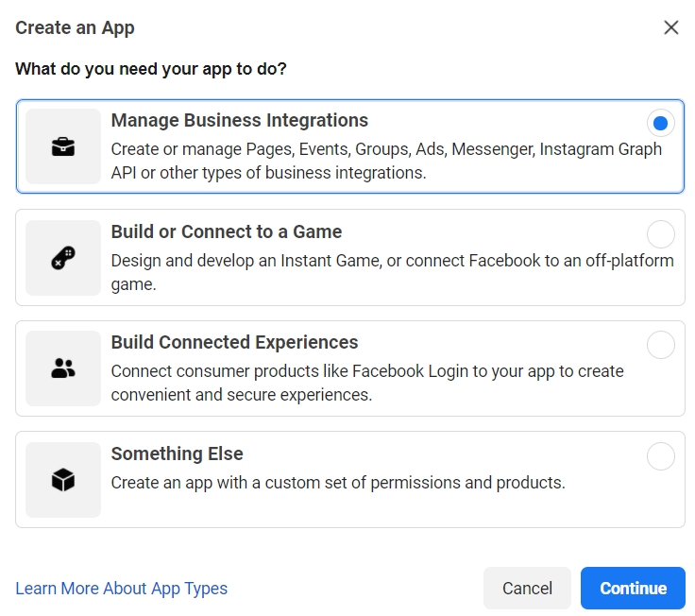Click the Build Connected Experiences heading text
Viewport: 695px width, 616px height.
tap(234, 343)
